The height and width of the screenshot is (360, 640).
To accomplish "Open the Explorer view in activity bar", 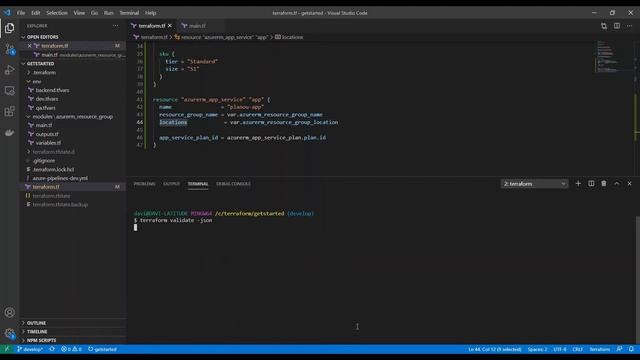I will click(x=9, y=28).
